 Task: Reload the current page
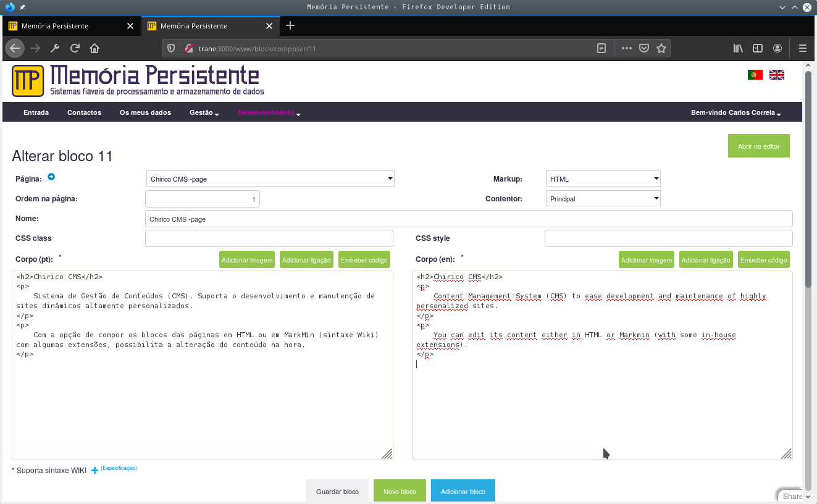75,48
